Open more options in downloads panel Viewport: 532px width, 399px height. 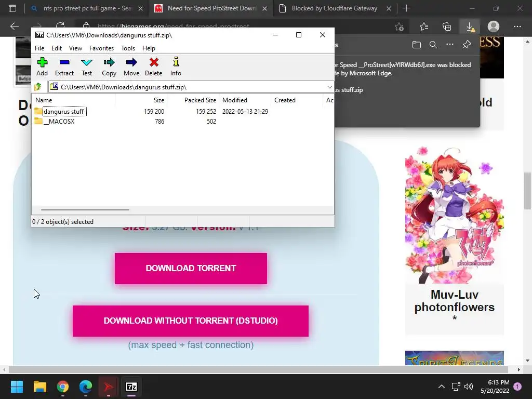tap(449, 45)
